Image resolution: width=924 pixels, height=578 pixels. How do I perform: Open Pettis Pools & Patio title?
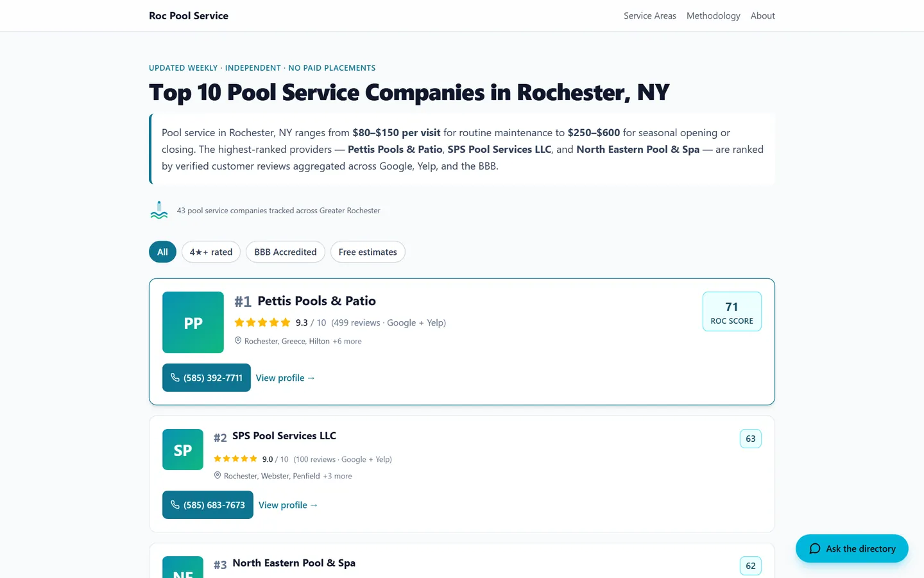(x=316, y=301)
